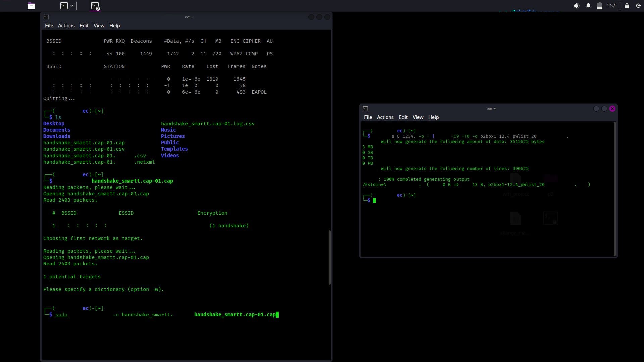
Task: Click the right terminal prompt cursor
Action: click(374, 200)
